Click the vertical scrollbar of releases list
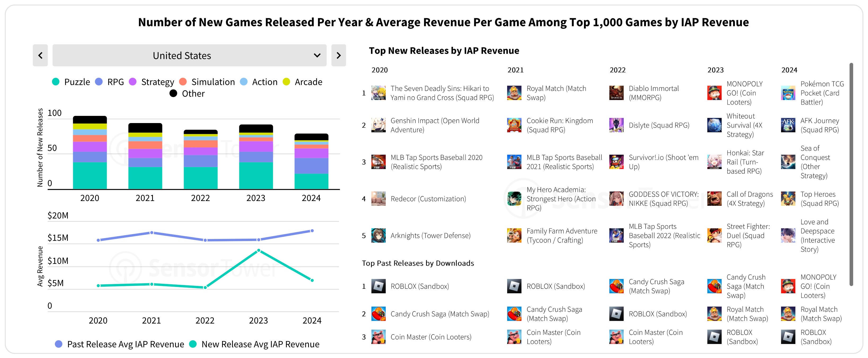Image resolution: width=868 pixels, height=358 pixels. pos(851,174)
